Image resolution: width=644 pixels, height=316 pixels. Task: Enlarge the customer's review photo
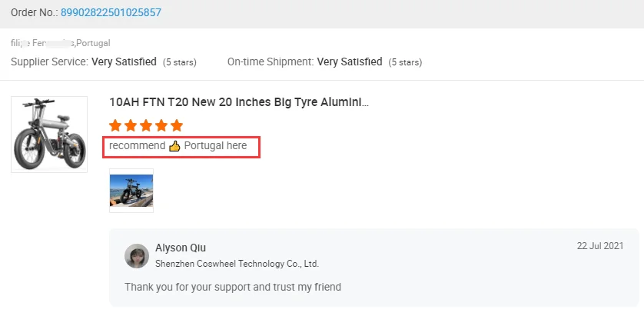(x=131, y=190)
